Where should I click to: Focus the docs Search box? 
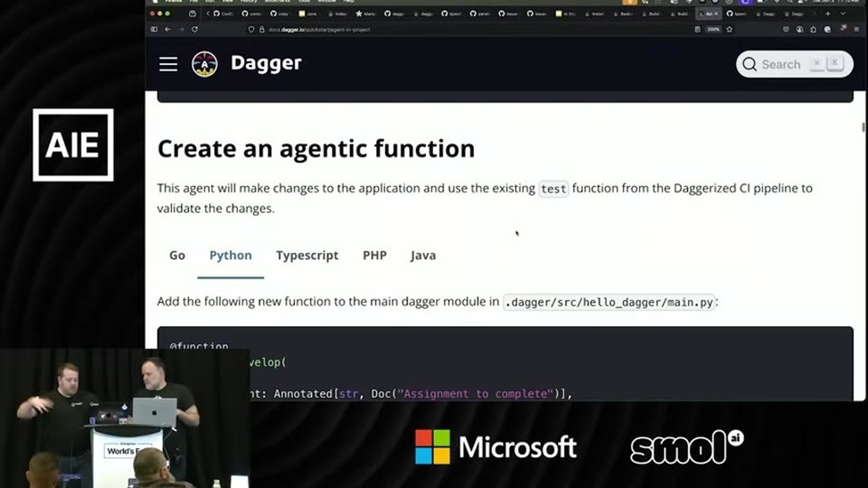pyautogui.click(x=794, y=64)
